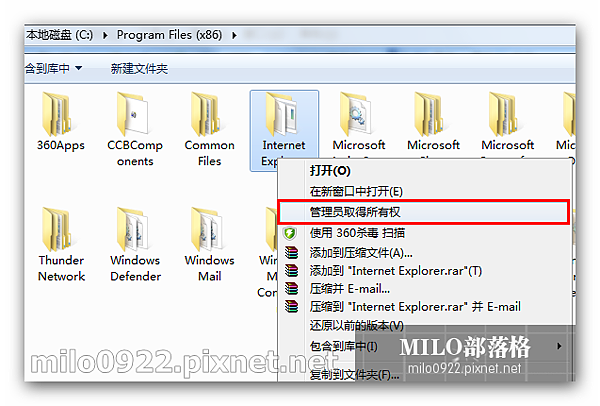Select the 360Apps folder icon
Viewport: 600px width, 406px height.
pos(57,114)
